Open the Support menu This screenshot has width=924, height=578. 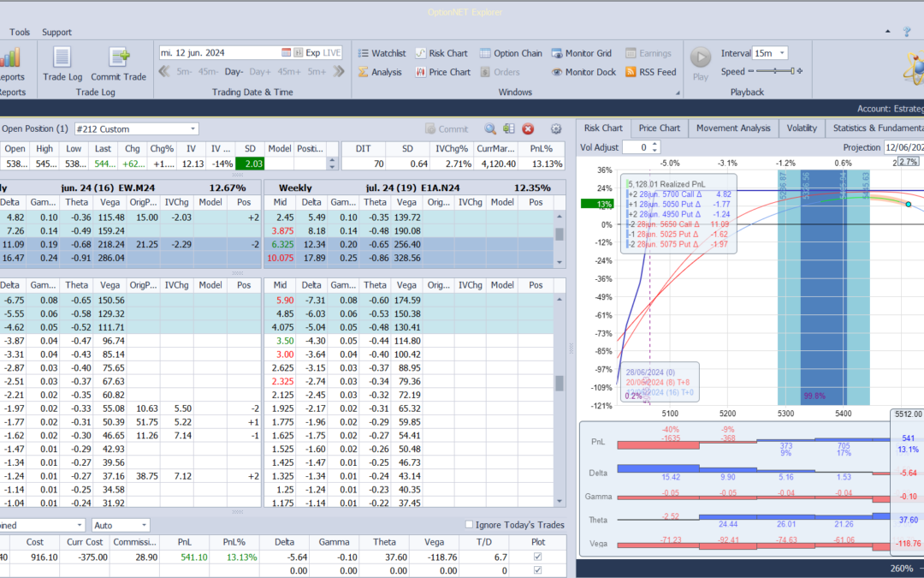point(56,32)
